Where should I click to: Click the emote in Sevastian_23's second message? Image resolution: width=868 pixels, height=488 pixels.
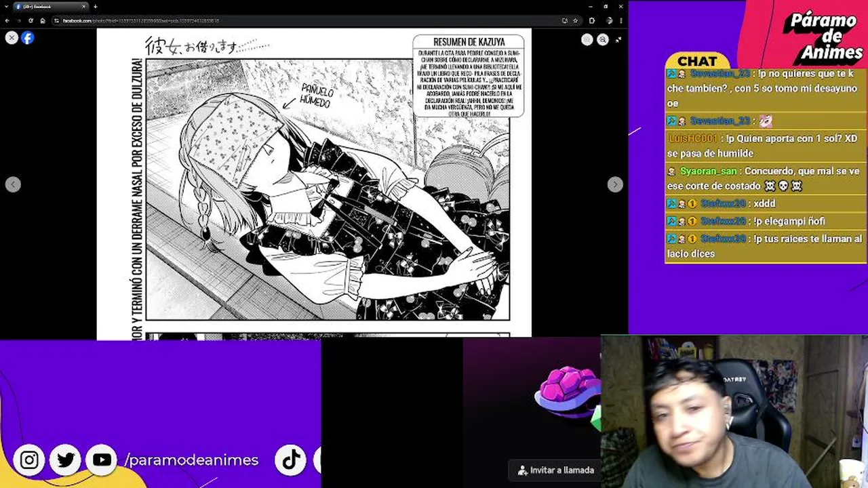click(x=765, y=121)
